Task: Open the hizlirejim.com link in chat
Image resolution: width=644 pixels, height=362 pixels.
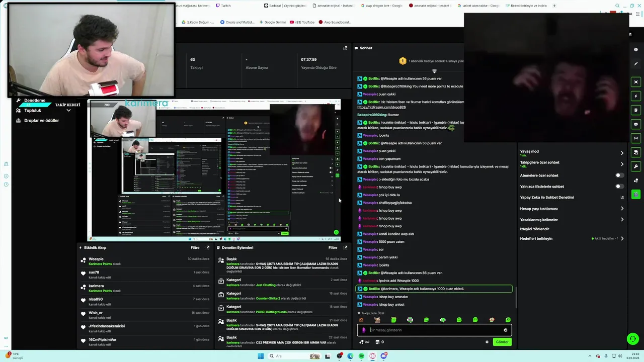Action: (x=381, y=107)
